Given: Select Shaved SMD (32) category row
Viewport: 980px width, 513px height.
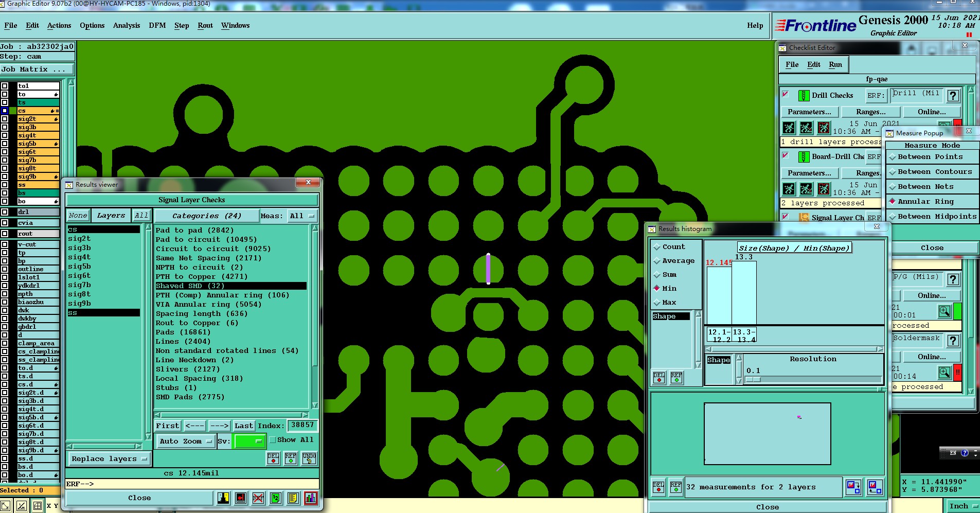Looking at the screenshot, I should [x=231, y=286].
